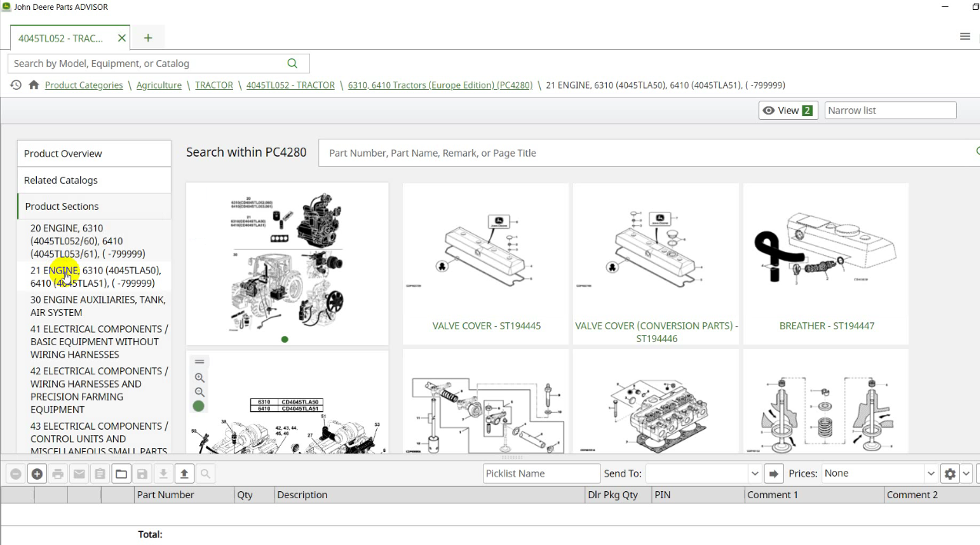Image resolution: width=980 pixels, height=545 pixels.
Task: Click the remove line (minus) picklist icon
Action: [x=15, y=474]
